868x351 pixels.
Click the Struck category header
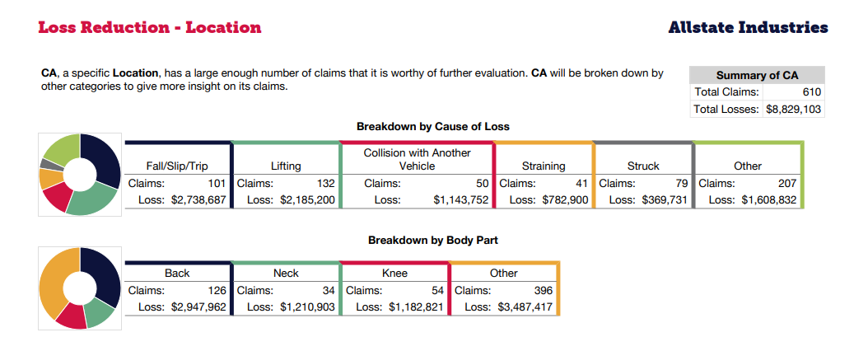643,166
